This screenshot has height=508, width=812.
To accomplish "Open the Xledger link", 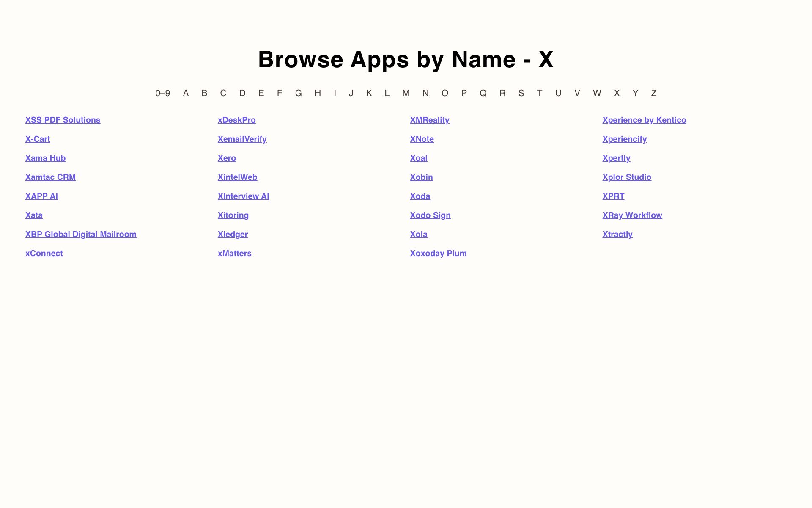I will (233, 234).
